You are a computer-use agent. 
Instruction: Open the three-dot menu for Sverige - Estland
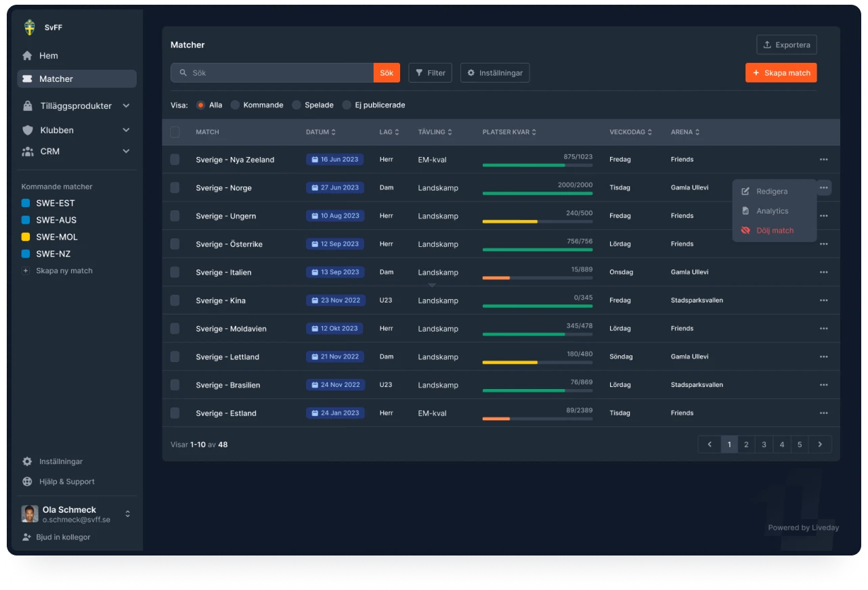(x=823, y=413)
